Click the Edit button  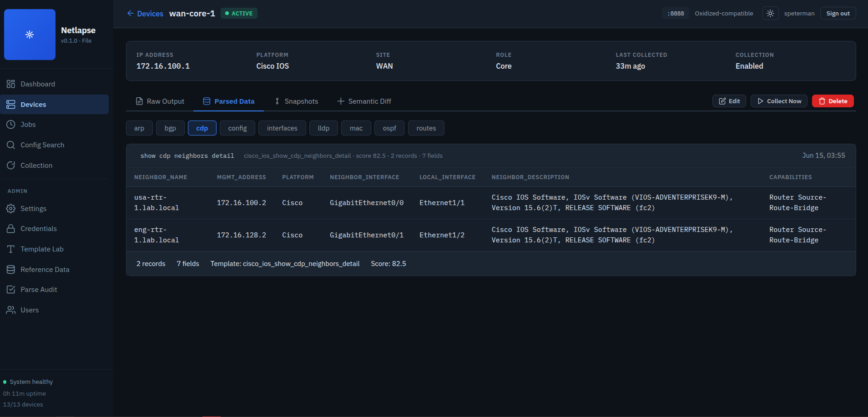[729, 101]
